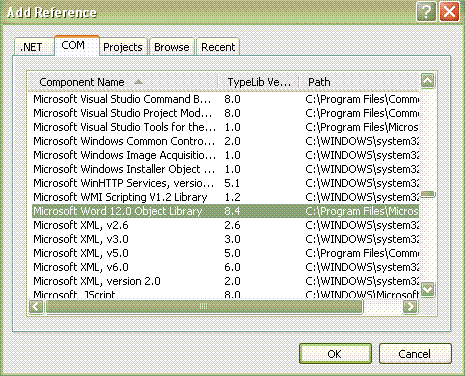The height and width of the screenshot is (376, 465).
Task: Click the help question mark button
Action: pyautogui.click(x=426, y=12)
